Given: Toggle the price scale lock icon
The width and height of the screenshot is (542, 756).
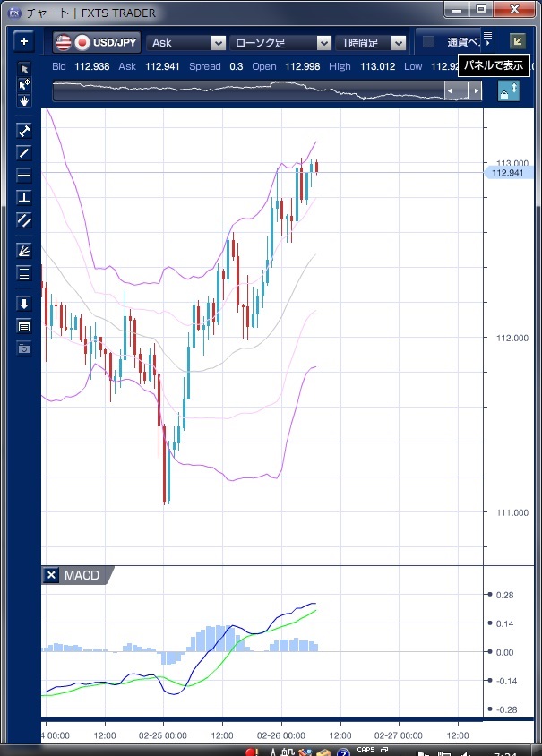Looking at the screenshot, I should click(508, 91).
